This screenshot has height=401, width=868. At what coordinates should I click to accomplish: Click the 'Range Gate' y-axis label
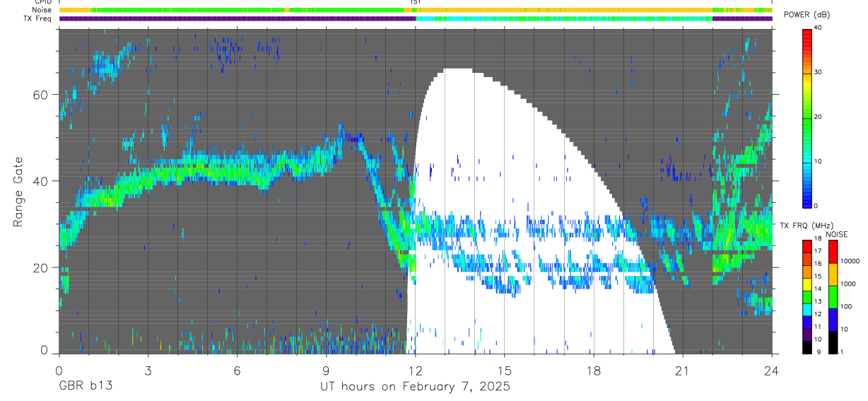click(x=18, y=192)
